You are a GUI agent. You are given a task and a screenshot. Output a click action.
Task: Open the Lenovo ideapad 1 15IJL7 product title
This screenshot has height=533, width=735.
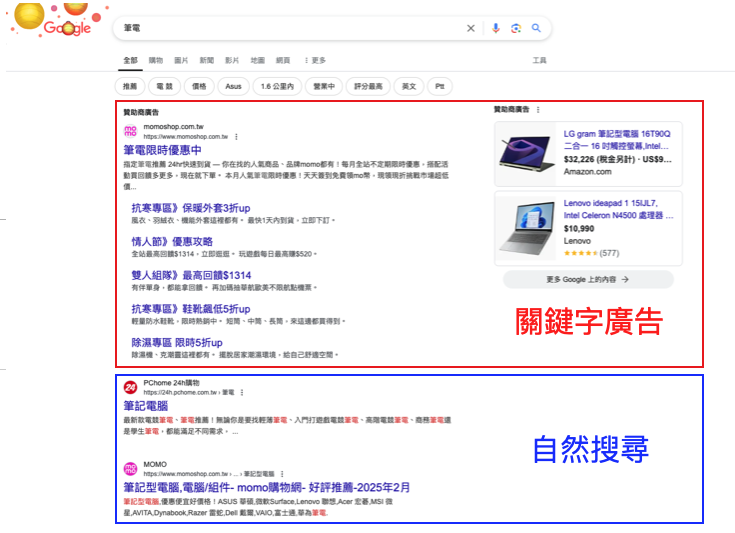tap(618, 209)
